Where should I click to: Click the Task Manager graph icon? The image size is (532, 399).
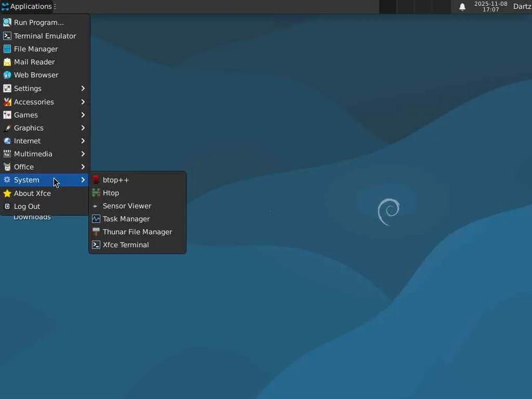click(x=96, y=219)
